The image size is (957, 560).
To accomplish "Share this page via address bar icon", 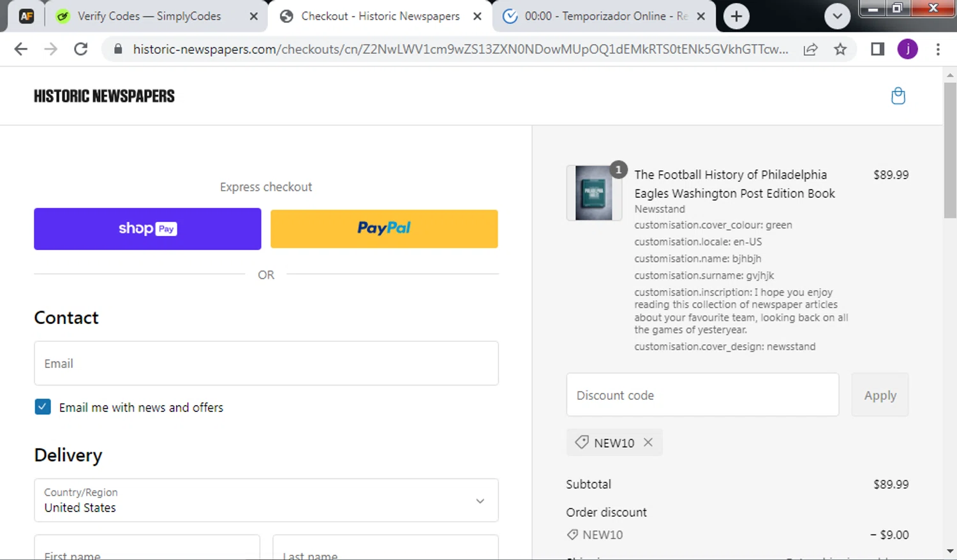I will coord(810,49).
